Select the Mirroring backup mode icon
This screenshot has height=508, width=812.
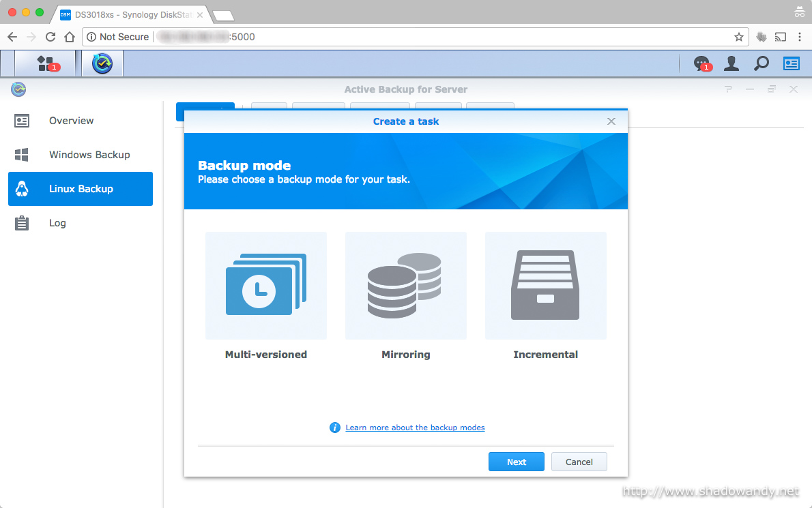[406, 286]
